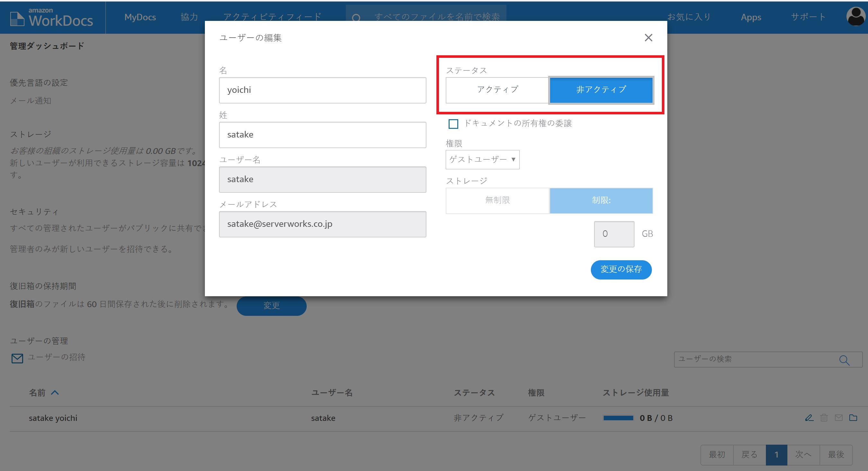Select 制限: storage option
The height and width of the screenshot is (471, 868).
[601, 200]
